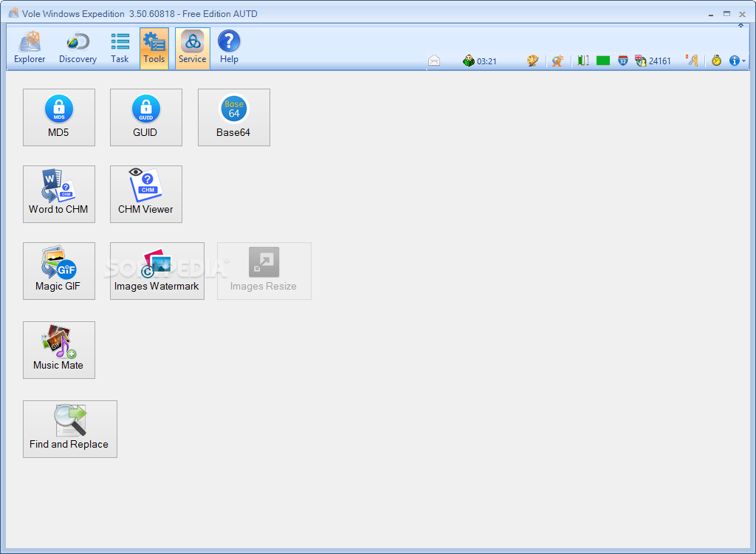Open the Discovery section

pyautogui.click(x=78, y=48)
